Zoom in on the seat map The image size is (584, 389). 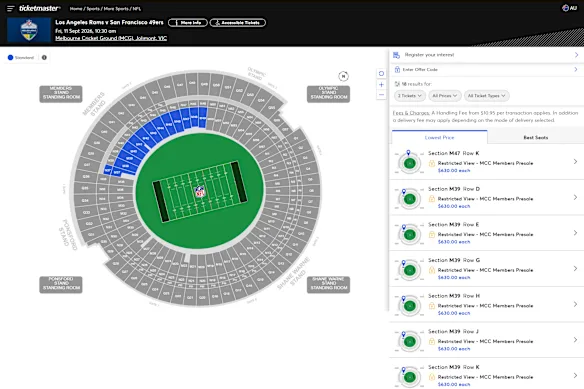point(381,85)
